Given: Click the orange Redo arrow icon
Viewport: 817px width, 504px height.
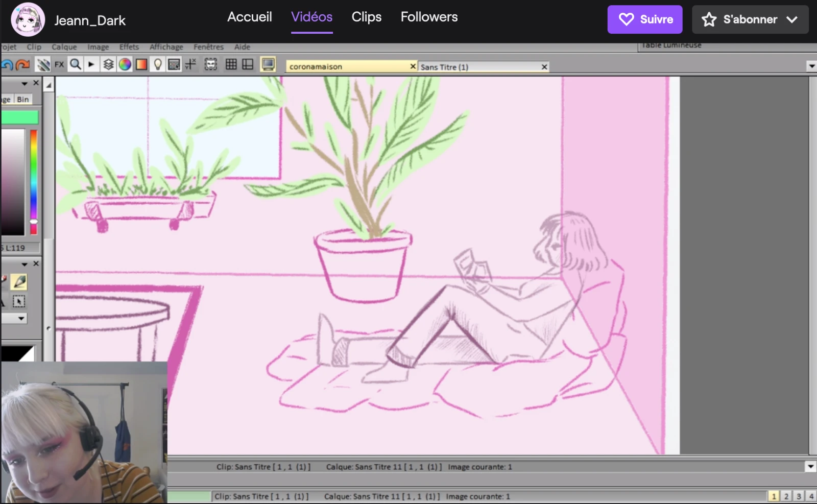Looking at the screenshot, I should 22,65.
